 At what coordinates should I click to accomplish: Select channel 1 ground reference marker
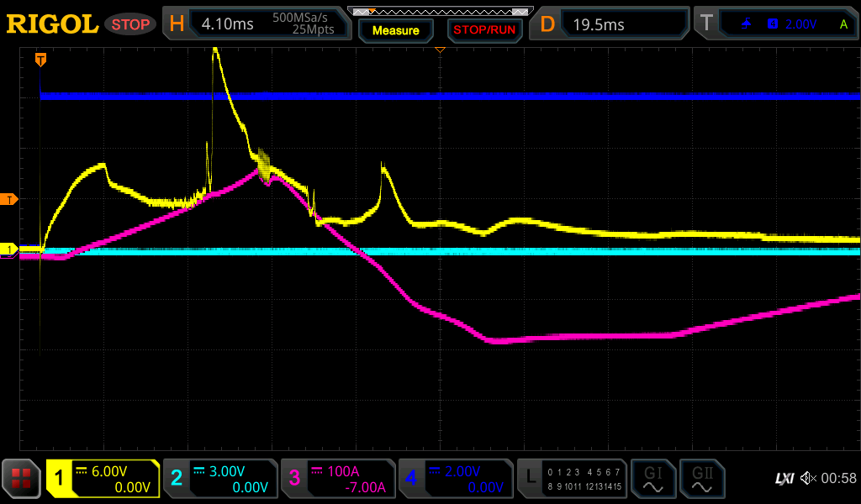9,249
